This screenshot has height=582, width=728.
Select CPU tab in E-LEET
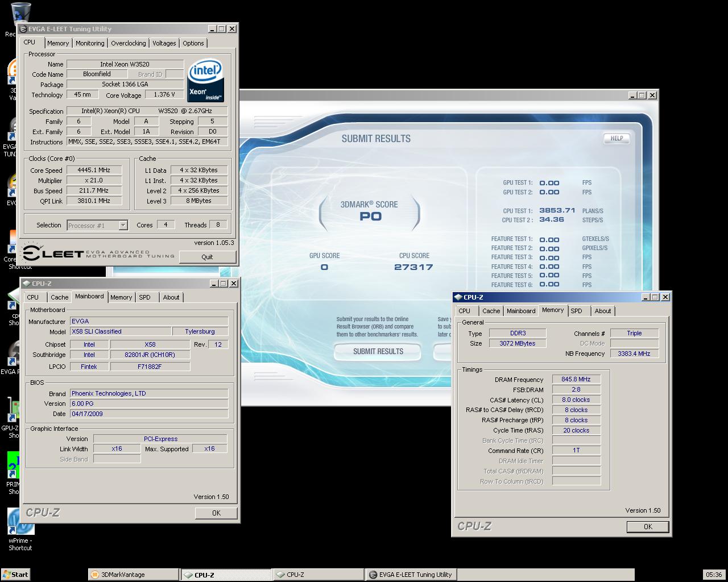coord(30,42)
